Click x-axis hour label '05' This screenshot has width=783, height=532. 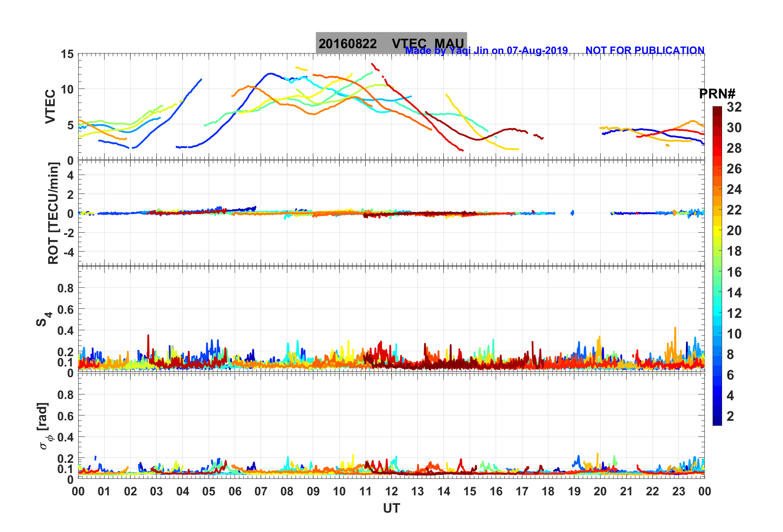pyautogui.click(x=209, y=491)
